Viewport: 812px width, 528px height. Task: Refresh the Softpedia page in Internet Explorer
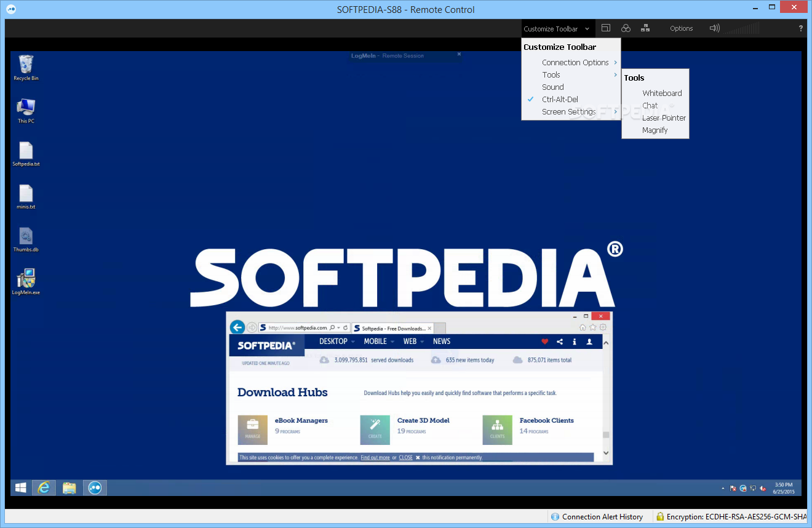[346, 328]
